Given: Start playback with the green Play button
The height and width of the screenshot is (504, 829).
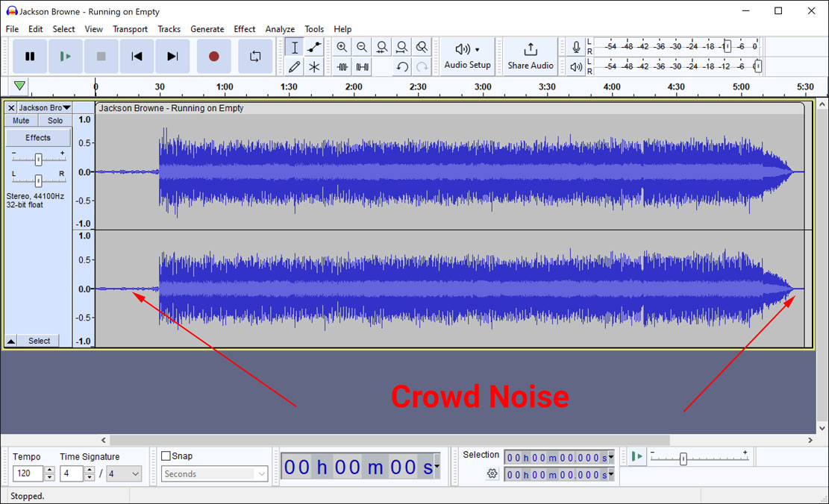Looking at the screenshot, I should click(x=65, y=56).
